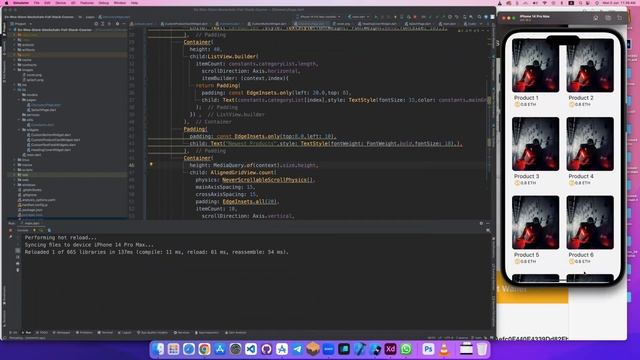Open Product 6 image in simulator
The height and width of the screenshot is (360, 640).
tap(590, 222)
